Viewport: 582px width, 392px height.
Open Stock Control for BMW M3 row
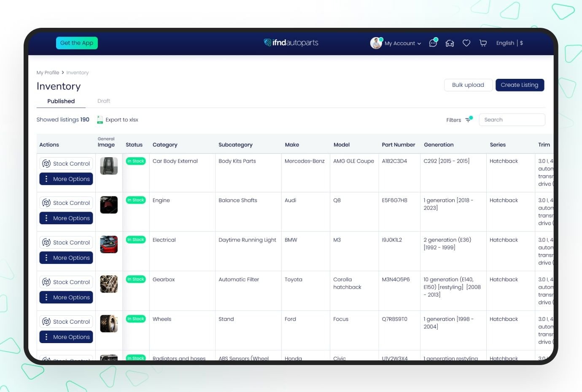coord(66,242)
